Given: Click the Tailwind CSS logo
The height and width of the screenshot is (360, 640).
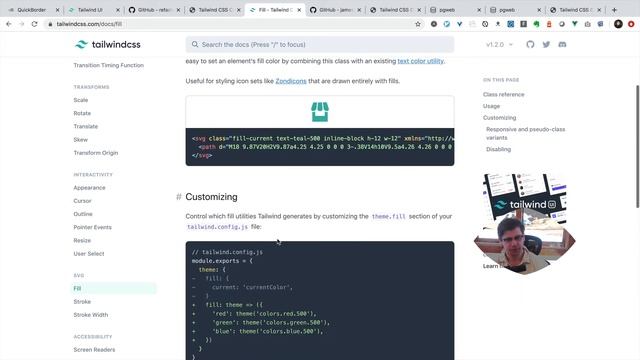Looking at the screenshot, I should (x=108, y=44).
